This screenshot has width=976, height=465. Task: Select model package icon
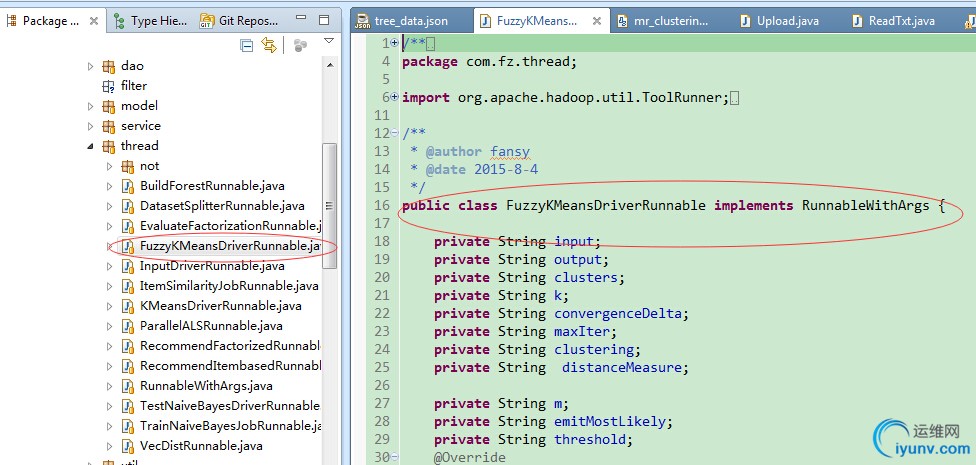click(109, 106)
